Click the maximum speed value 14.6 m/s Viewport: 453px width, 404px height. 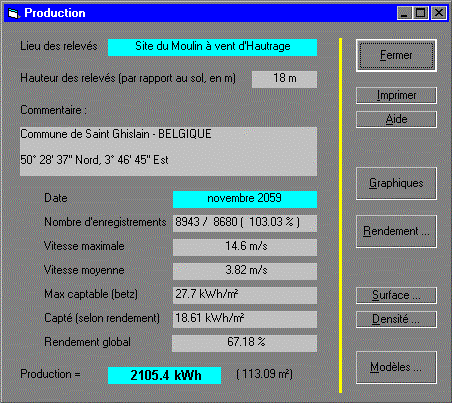(245, 247)
